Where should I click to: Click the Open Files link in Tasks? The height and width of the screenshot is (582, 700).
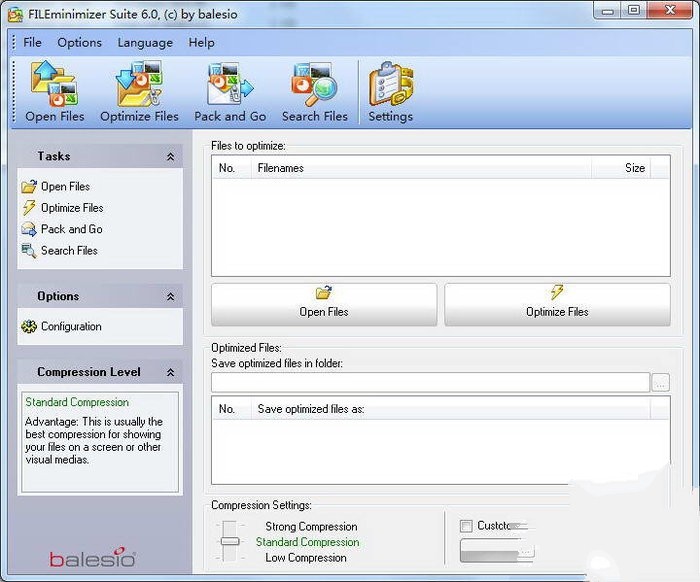(66, 186)
